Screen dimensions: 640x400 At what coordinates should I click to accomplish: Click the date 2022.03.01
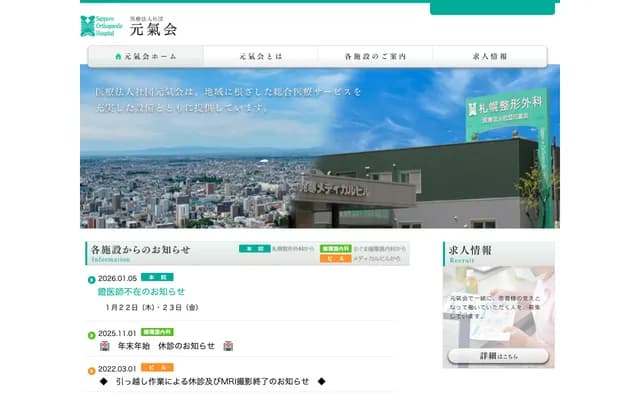tap(117, 369)
